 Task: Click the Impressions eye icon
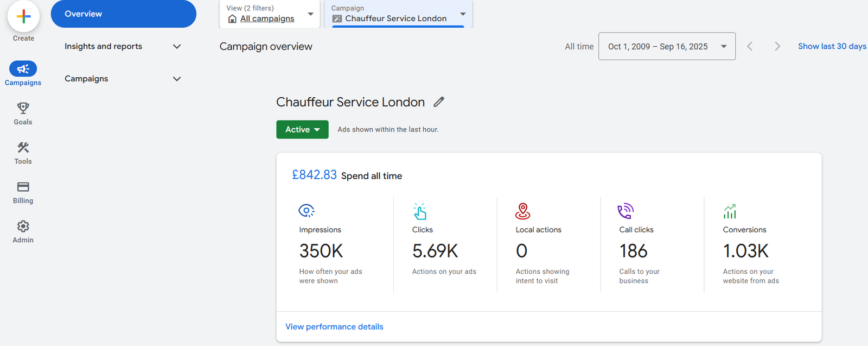(x=307, y=211)
